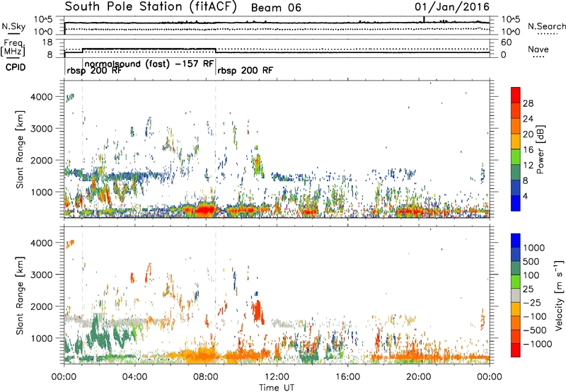The image size is (566, 392).
Task: Pick the light green 12–16 dB Power colorbar segment
Action: click(x=516, y=157)
